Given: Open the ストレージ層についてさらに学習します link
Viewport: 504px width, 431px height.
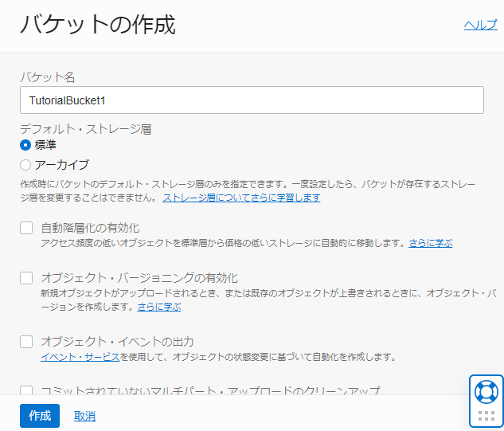Looking at the screenshot, I should point(241,197).
